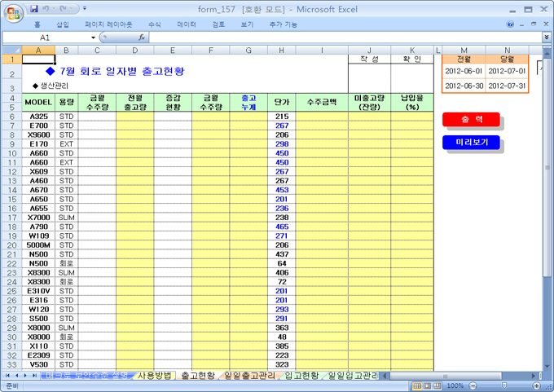Viewport: 554px width, 392px height.
Task: Open Customize Quick Access Toolbar dropdown
Action: (x=86, y=8)
